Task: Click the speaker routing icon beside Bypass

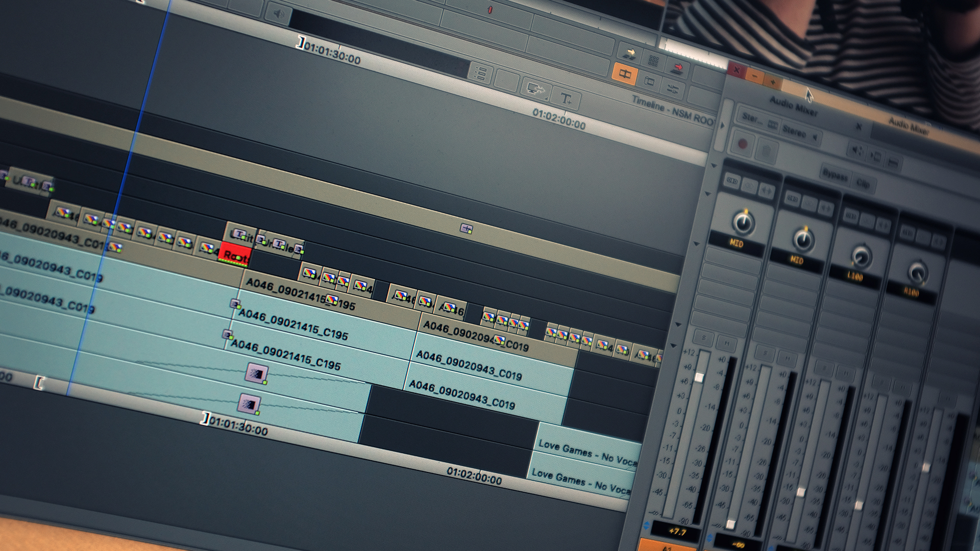Action: (856, 150)
